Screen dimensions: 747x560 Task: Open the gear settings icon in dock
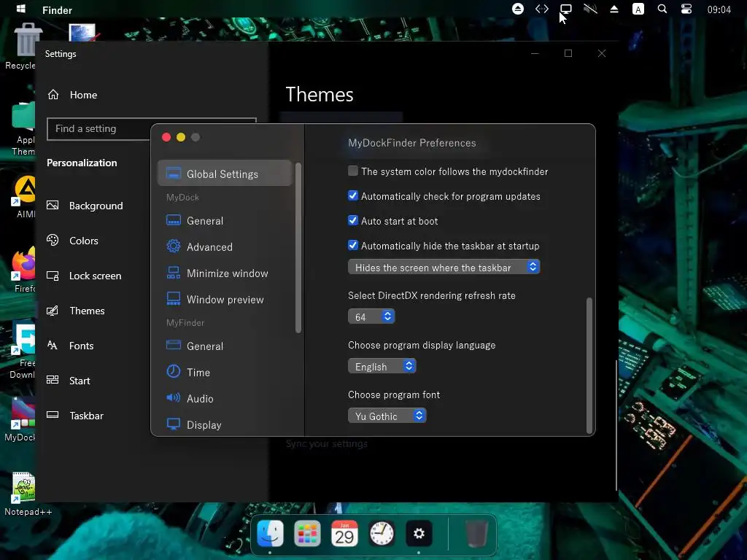click(419, 533)
